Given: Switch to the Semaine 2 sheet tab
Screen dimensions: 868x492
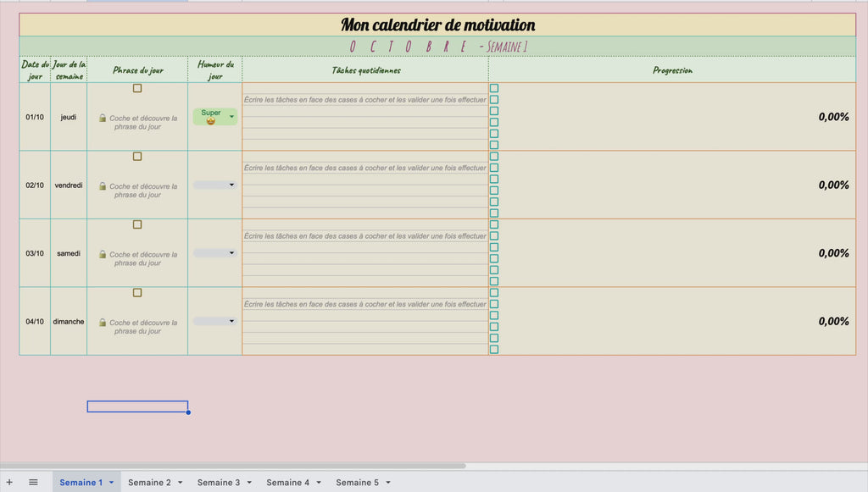Looking at the screenshot, I should pyautogui.click(x=149, y=482).
